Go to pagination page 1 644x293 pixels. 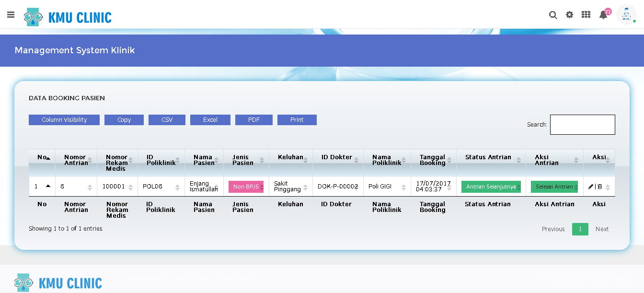580,229
